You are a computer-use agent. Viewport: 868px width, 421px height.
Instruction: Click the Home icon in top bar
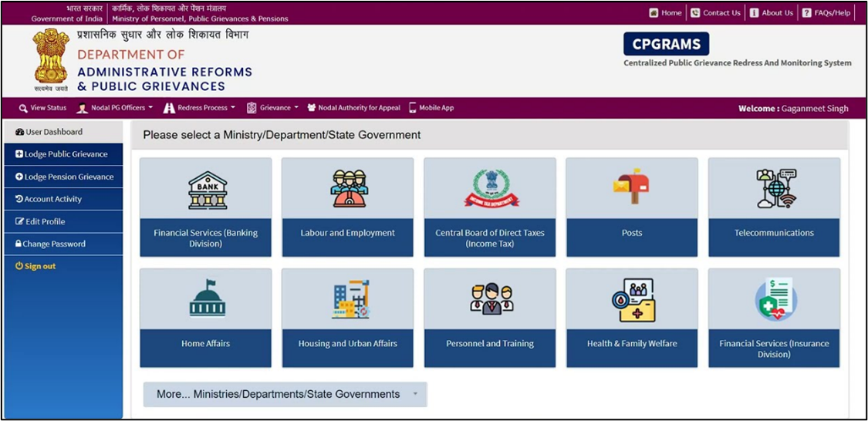[654, 13]
